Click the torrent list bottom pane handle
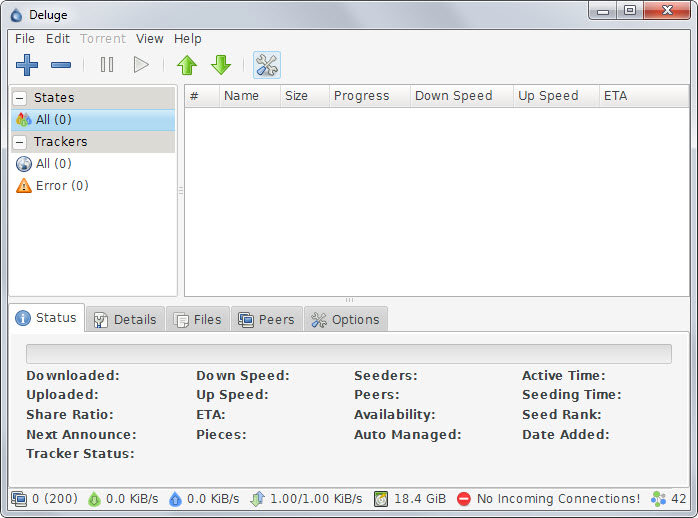 click(349, 300)
